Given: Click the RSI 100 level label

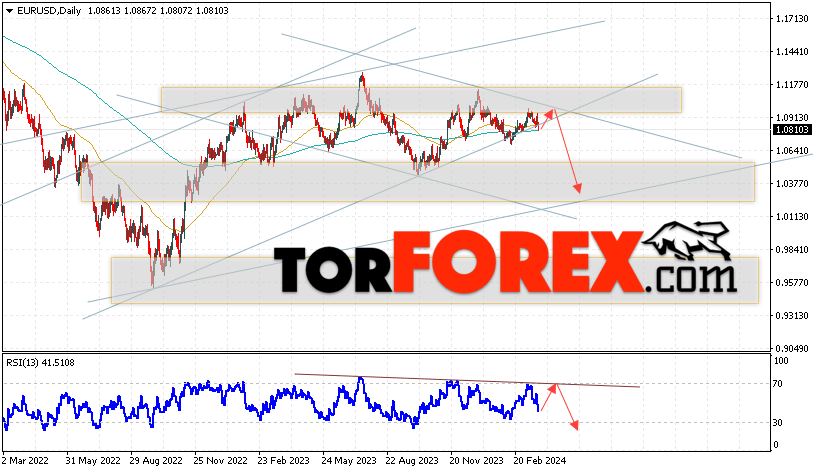Looking at the screenshot, I should (781, 361).
